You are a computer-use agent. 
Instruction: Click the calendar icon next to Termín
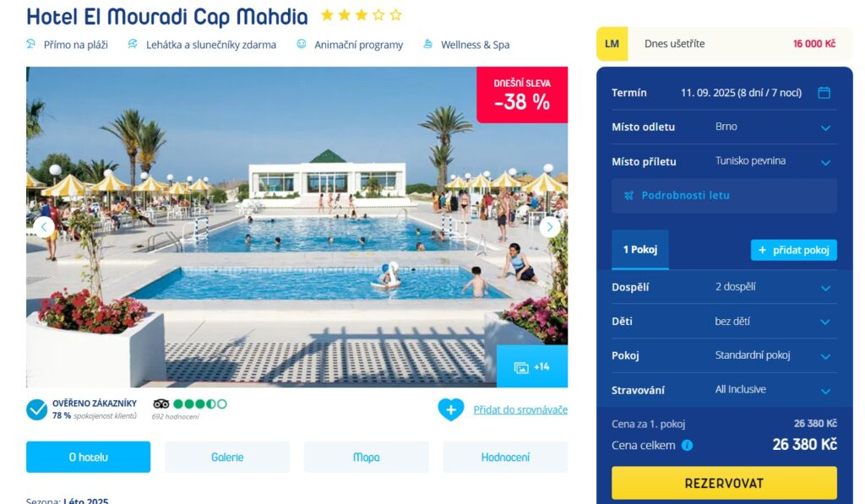[824, 93]
